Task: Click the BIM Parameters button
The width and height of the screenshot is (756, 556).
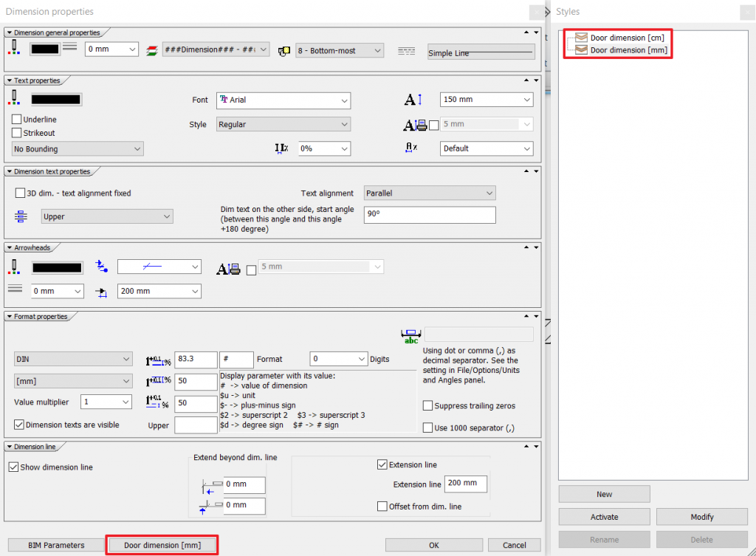Action: [x=56, y=545]
